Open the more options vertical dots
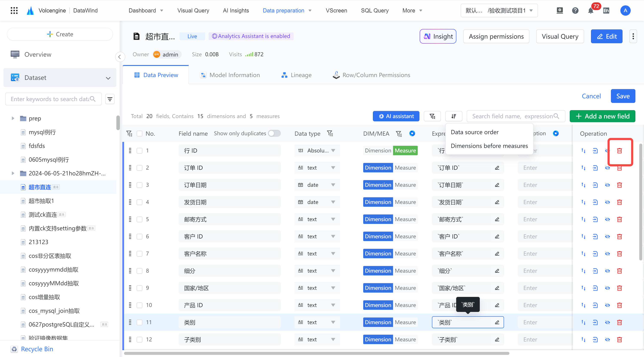644x357 pixels. pyautogui.click(x=633, y=36)
